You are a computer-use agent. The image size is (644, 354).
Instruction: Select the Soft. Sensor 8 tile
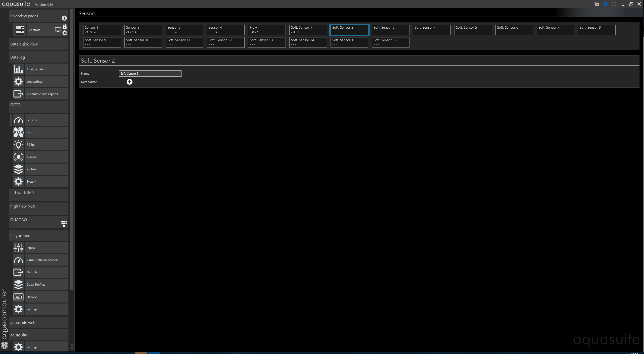(x=596, y=30)
